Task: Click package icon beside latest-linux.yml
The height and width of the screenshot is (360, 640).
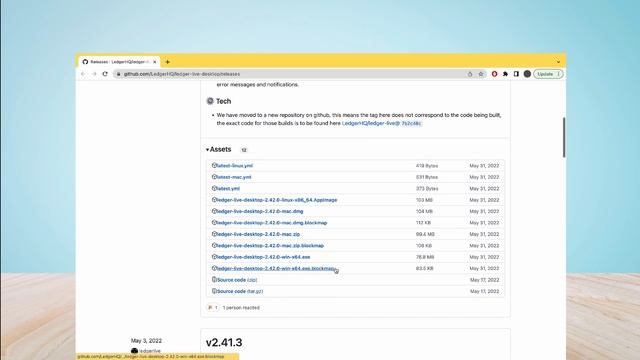Action: click(x=214, y=165)
